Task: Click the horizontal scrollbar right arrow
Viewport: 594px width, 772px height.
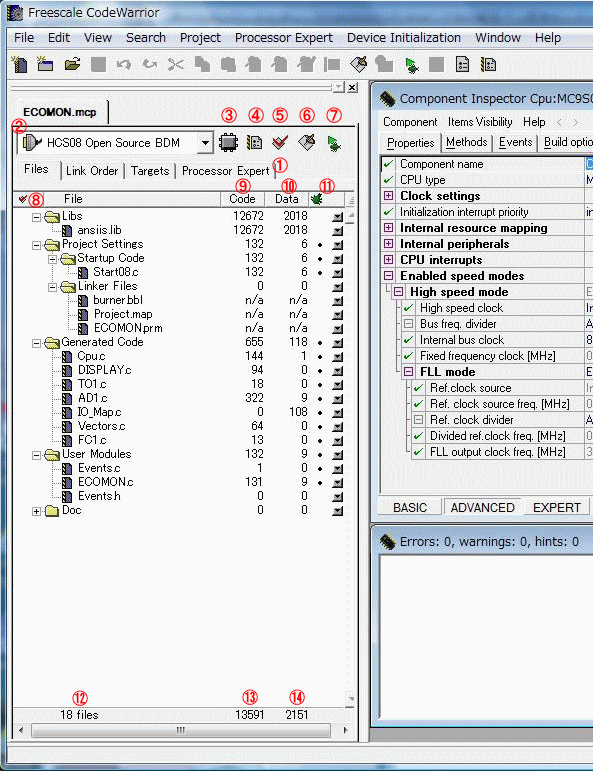Action: [345, 730]
